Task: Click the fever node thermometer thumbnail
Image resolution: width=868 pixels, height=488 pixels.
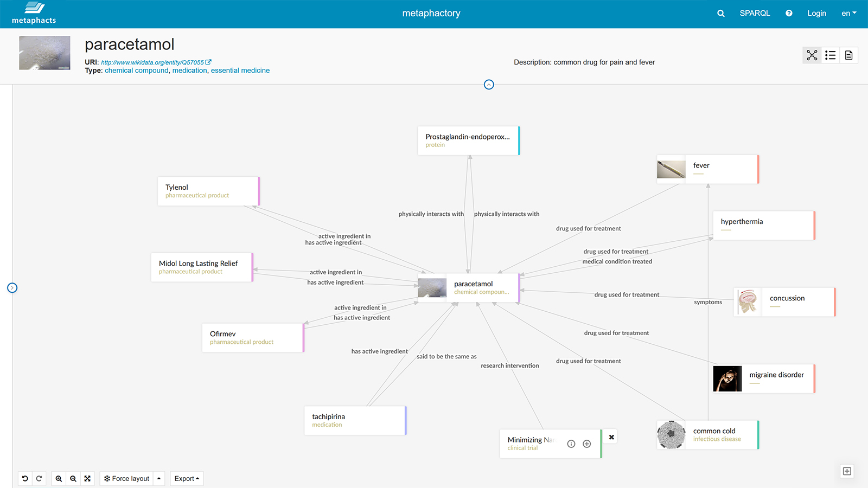Action: (671, 169)
